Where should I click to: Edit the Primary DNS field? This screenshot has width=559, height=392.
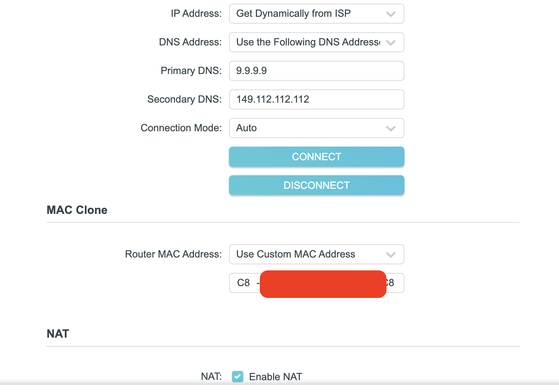coord(316,71)
